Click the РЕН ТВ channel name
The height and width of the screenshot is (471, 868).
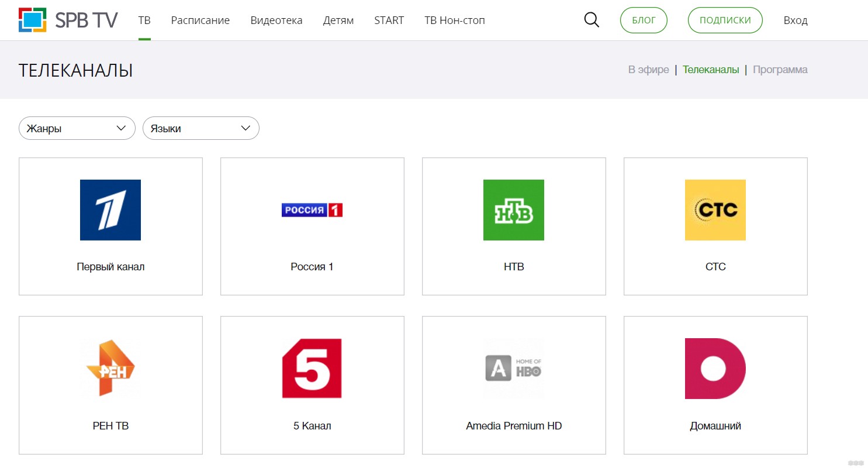[110, 426]
